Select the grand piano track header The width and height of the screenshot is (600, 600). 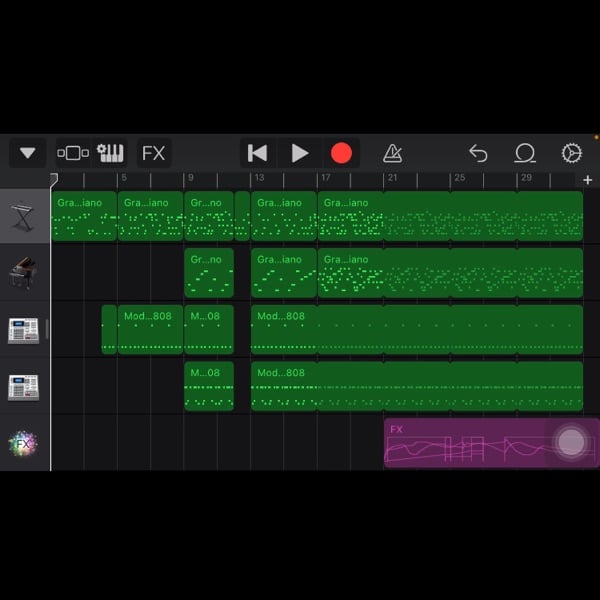click(24, 273)
